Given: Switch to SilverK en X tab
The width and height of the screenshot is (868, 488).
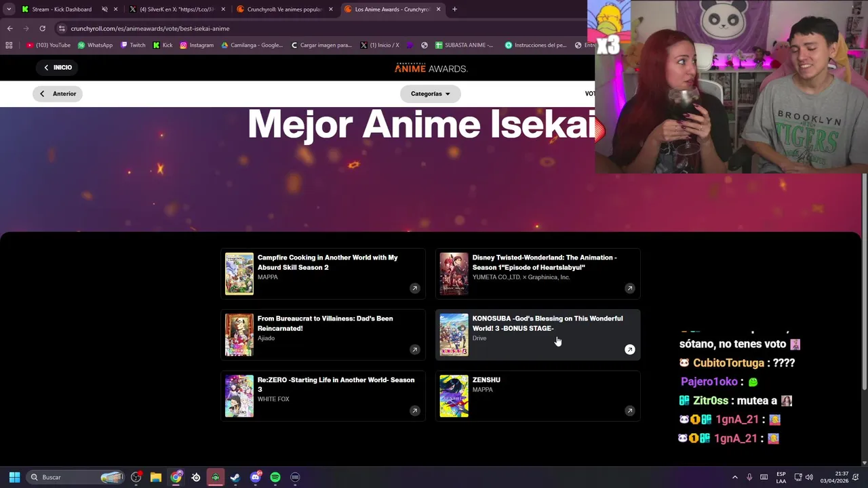Looking at the screenshot, I should click(177, 9).
